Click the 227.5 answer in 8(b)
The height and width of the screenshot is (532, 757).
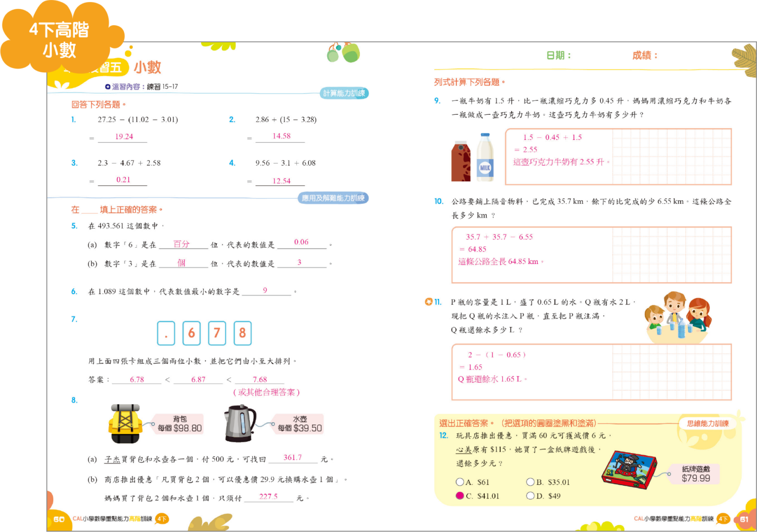[269, 497]
